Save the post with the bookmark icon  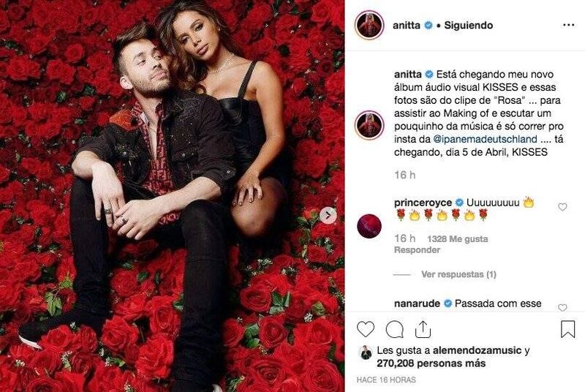pos(568,329)
